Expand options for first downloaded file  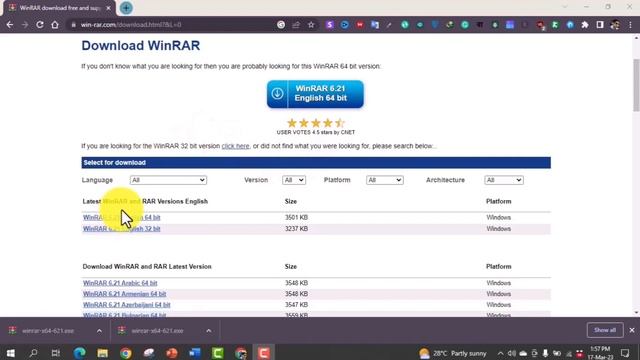99,331
